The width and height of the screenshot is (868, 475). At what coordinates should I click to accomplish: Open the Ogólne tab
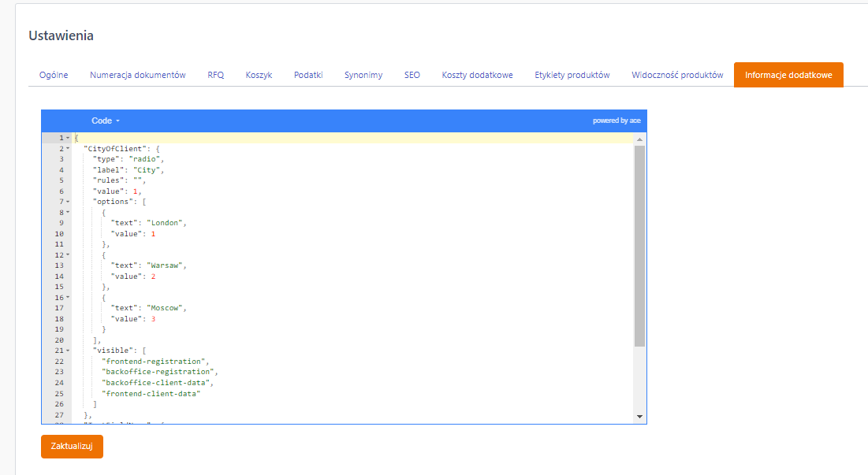coord(54,75)
